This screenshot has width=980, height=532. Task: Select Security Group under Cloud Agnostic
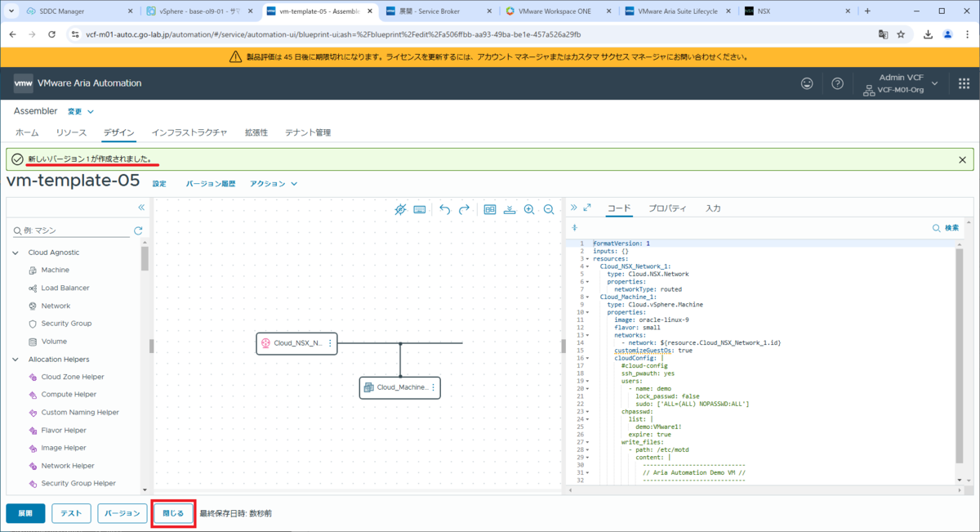(66, 324)
